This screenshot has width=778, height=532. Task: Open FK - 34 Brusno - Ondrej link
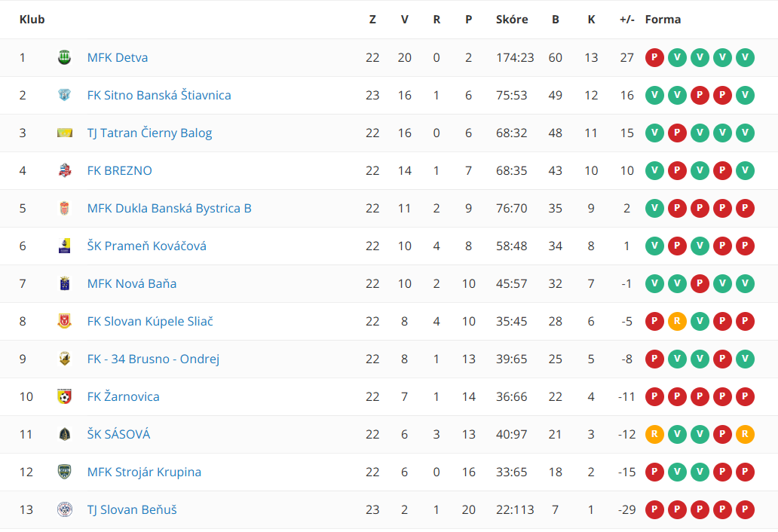pos(153,359)
